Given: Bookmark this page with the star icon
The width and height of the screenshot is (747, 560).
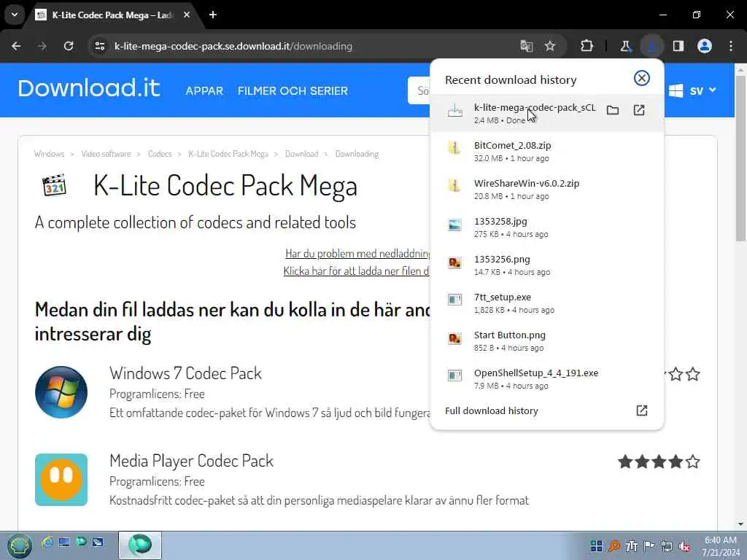Looking at the screenshot, I should coord(550,46).
